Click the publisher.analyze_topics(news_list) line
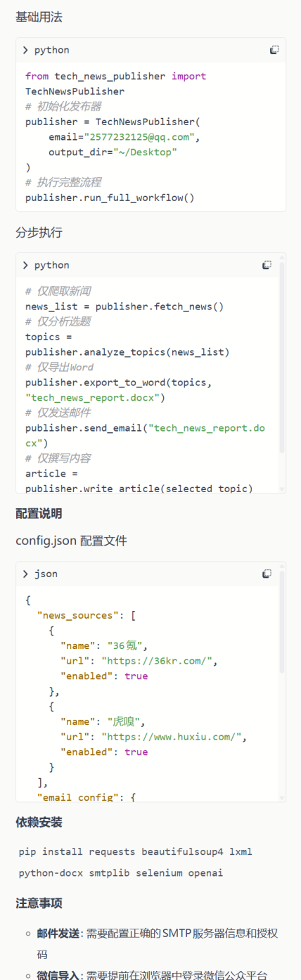301x980 pixels. point(127,352)
